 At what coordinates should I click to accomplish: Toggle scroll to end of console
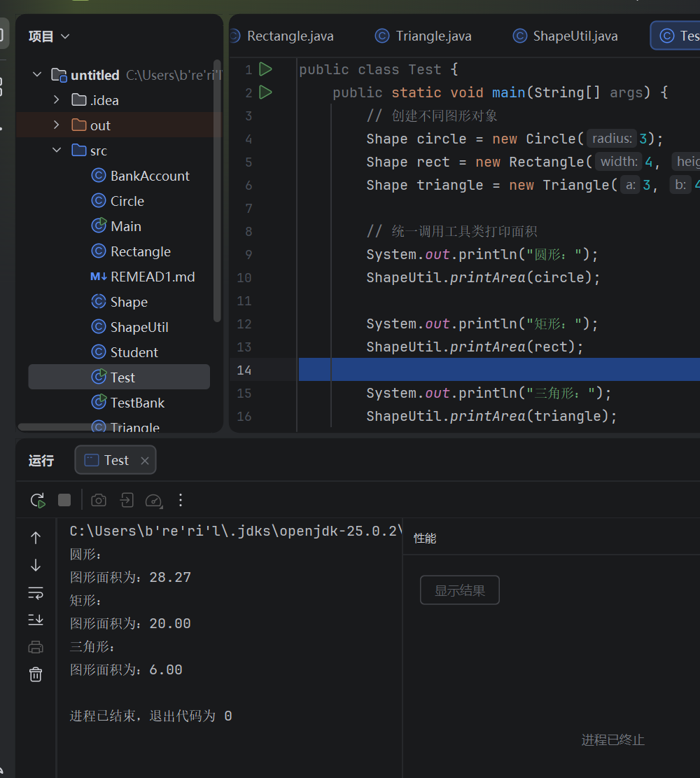point(36,620)
